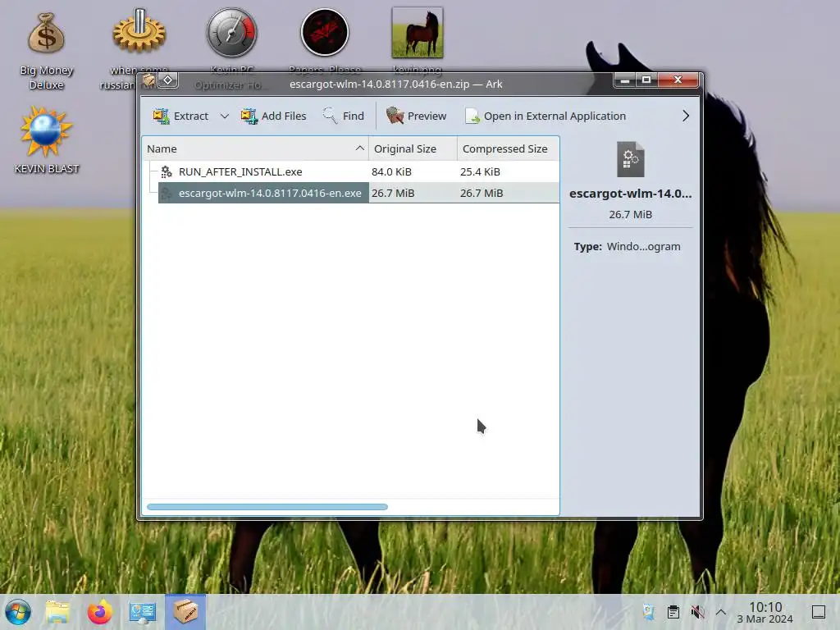Click the muted volume tray icon
Viewport: 840px width, 630px height.
(697, 612)
